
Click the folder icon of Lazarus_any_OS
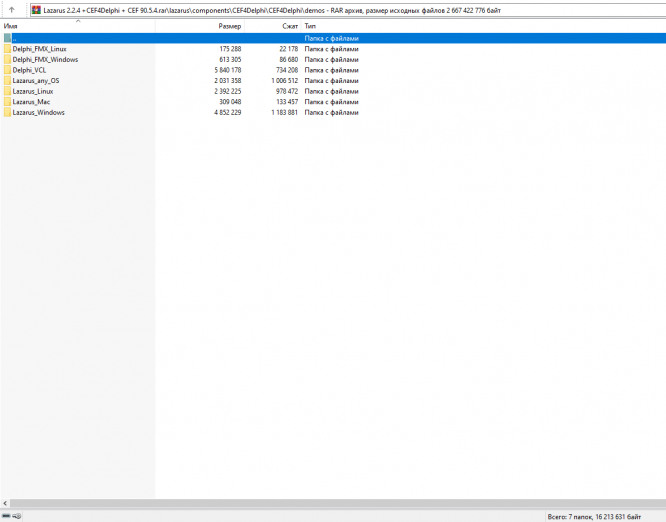click(x=7, y=81)
